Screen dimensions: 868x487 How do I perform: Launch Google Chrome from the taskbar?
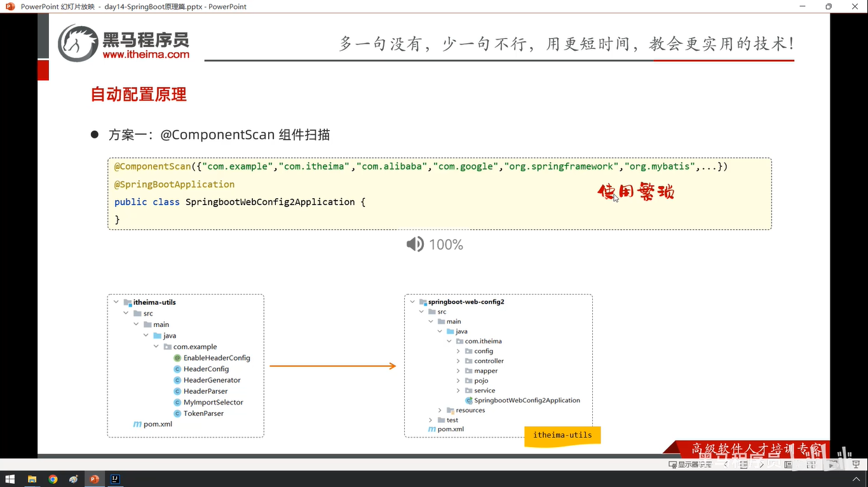(53, 479)
